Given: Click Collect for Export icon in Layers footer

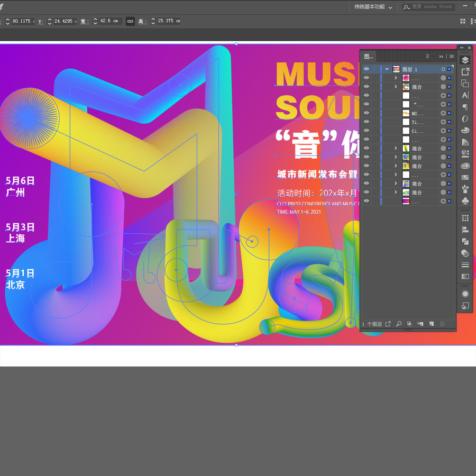Looking at the screenshot, I should 388,324.
